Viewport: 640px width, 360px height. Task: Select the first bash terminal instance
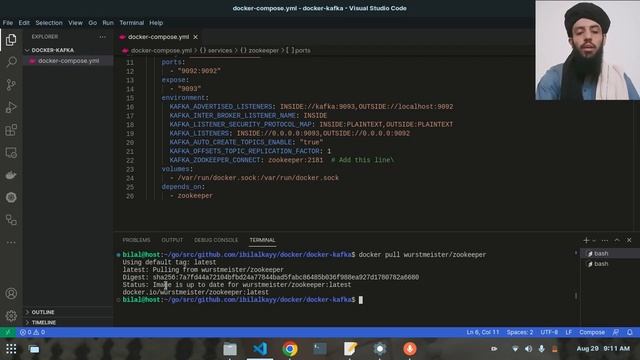(610, 253)
